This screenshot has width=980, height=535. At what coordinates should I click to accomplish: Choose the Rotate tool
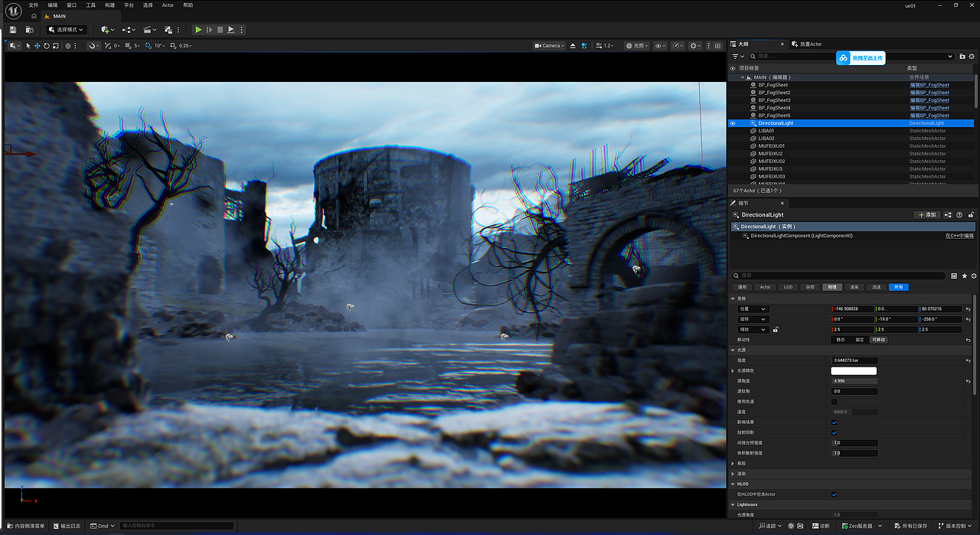(46, 46)
